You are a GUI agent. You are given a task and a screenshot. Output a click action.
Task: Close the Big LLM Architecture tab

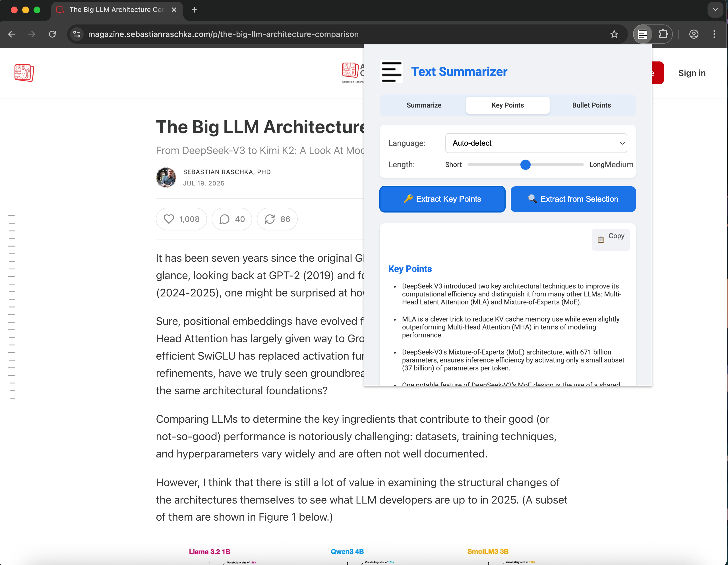[174, 10]
